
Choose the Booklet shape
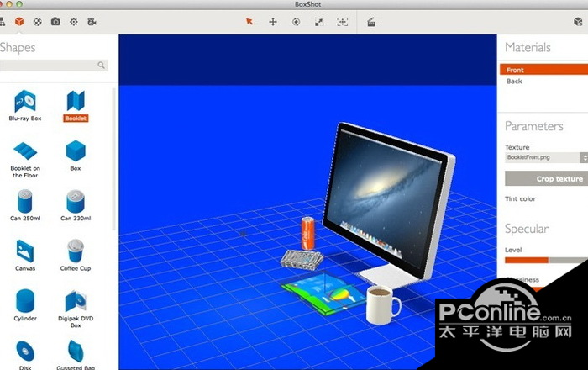(76, 106)
